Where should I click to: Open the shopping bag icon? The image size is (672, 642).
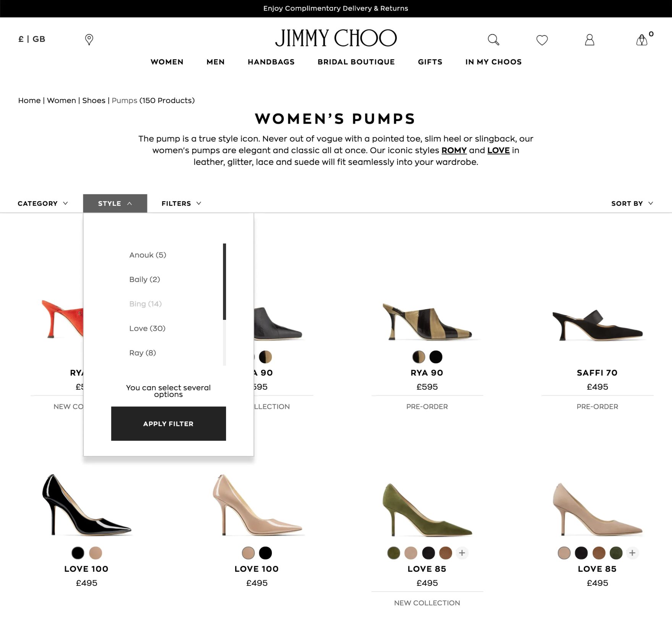[x=642, y=40]
